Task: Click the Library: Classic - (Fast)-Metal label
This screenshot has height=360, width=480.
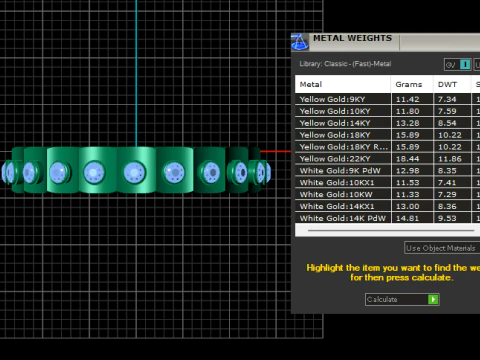Action: 345,64
